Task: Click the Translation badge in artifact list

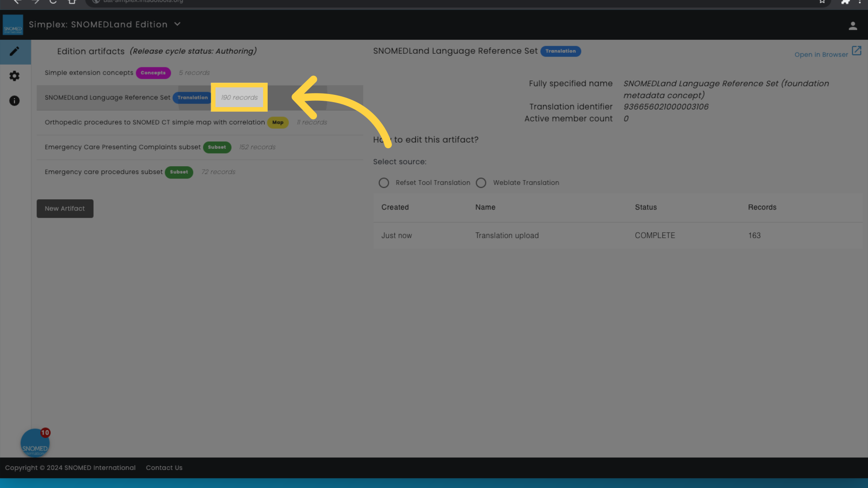Action: [193, 98]
